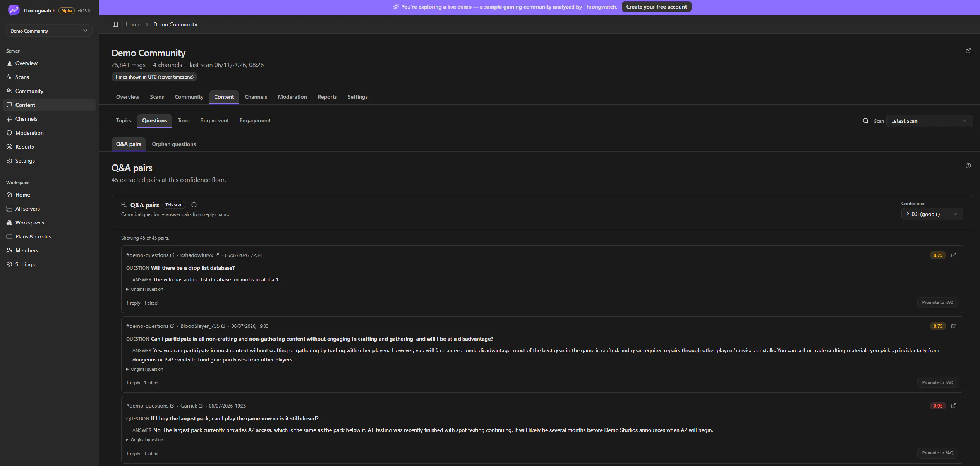Open Scans in the sidebar

(49, 77)
